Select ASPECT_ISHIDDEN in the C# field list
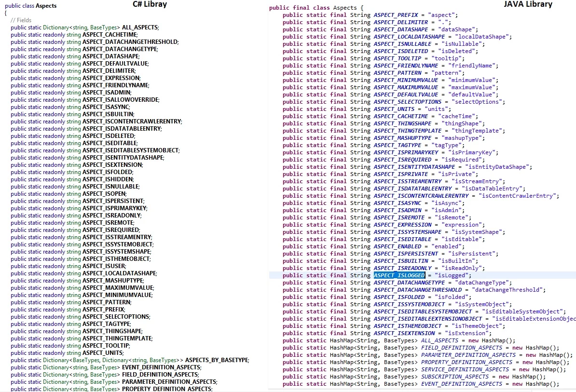 coord(108,179)
